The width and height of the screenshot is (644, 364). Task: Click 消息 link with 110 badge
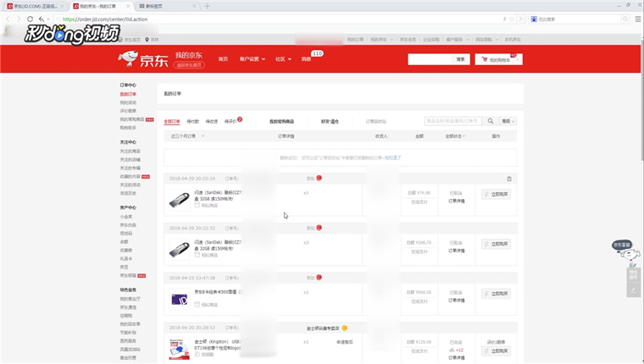point(307,59)
